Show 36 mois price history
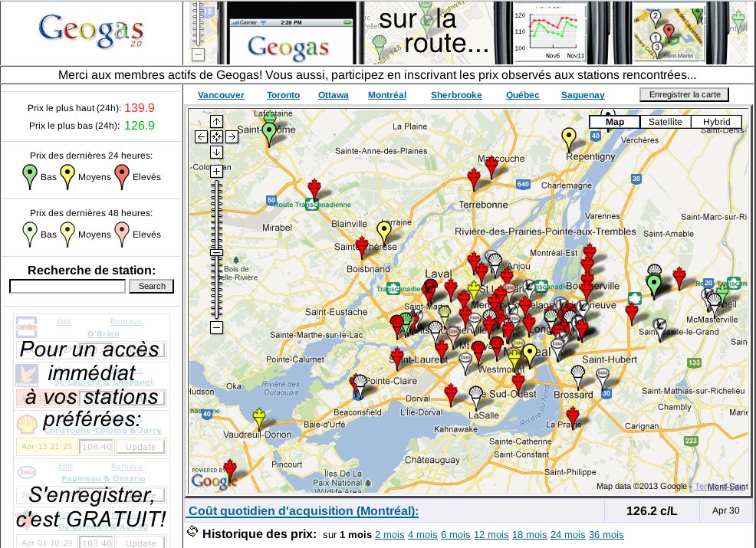This screenshot has width=756, height=548. click(x=606, y=534)
